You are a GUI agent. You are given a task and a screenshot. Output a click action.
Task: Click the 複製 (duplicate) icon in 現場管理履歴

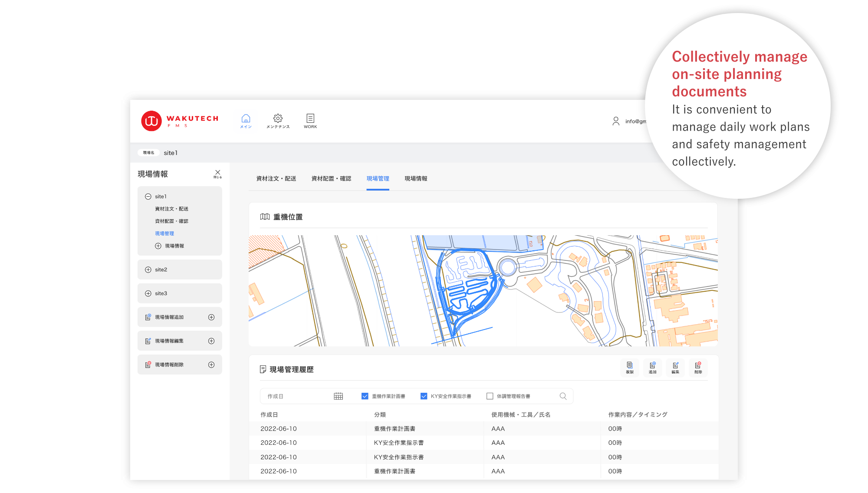629,367
